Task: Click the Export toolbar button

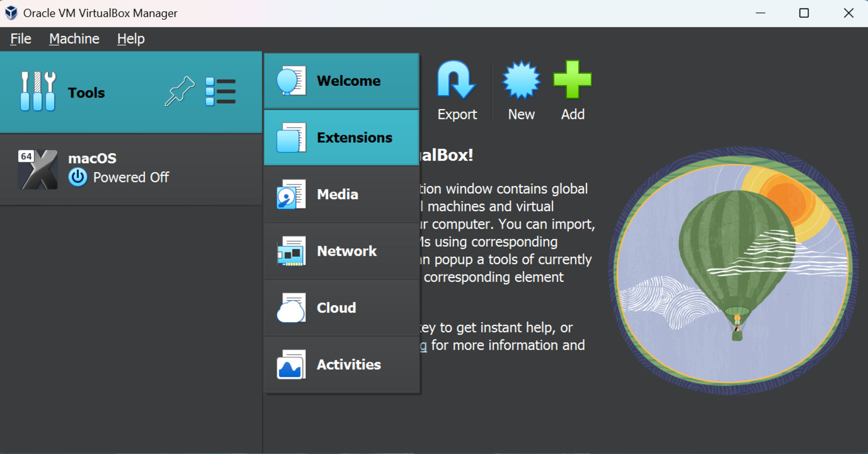Action: pos(457,91)
